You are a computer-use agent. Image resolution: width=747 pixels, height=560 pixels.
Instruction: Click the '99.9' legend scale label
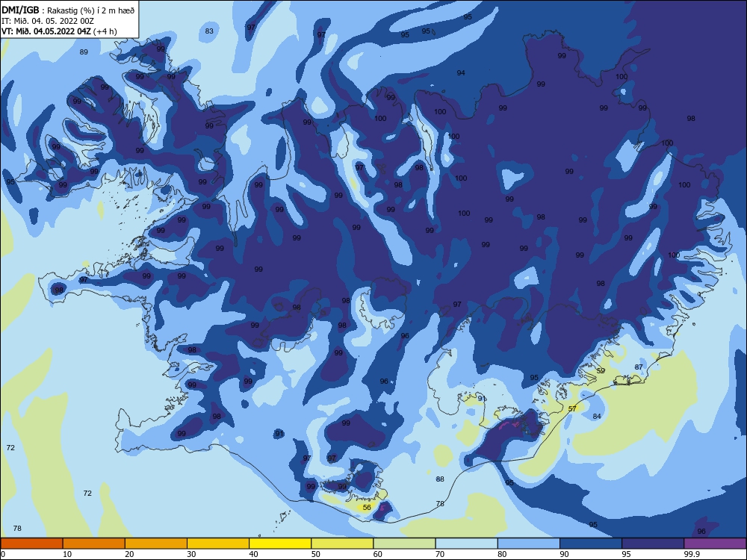692,554
